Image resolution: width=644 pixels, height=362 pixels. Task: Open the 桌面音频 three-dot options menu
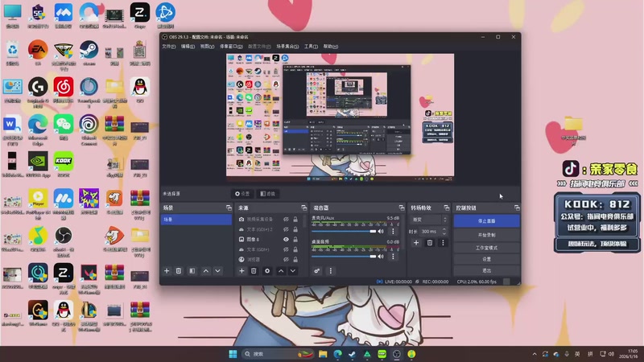pos(393,257)
